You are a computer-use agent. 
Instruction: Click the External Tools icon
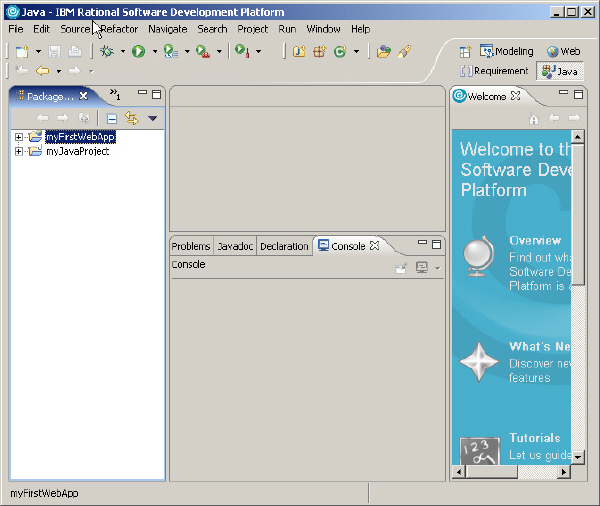[x=243, y=51]
